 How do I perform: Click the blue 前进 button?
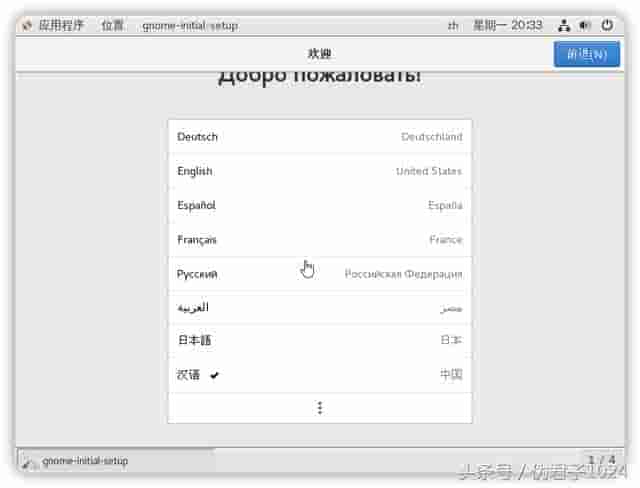pos(587,54)
